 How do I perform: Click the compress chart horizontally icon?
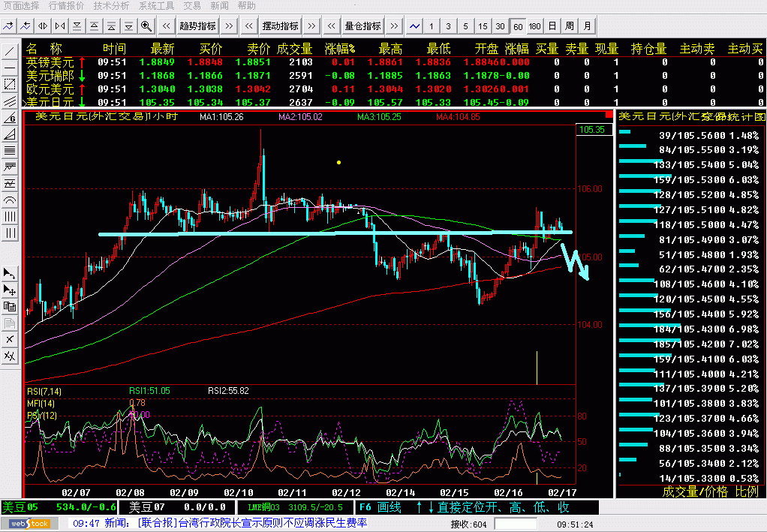click(x=60, y=26)
